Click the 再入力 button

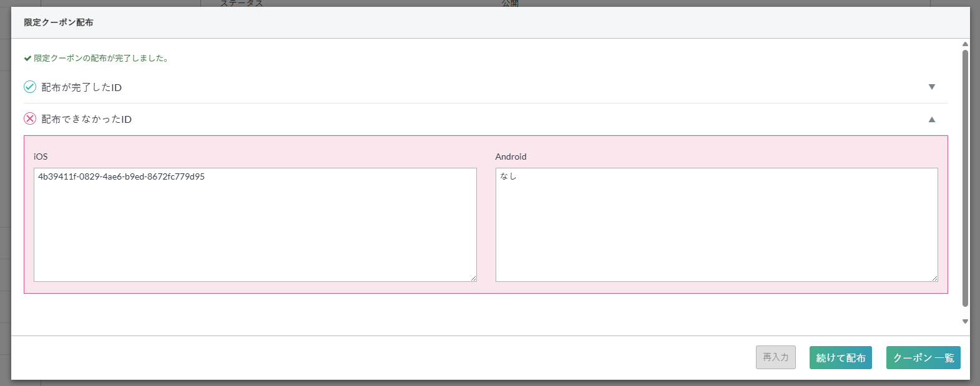pos(776,357)
